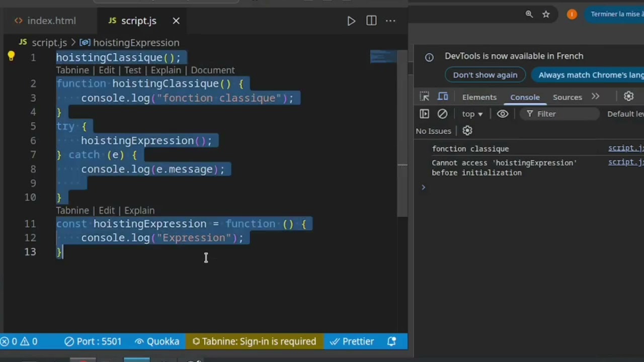The width and height of the screenshot is (644, 362).
Task: Switch to the Sources tab
Action: pyautogui.click(x=568, y=97)
